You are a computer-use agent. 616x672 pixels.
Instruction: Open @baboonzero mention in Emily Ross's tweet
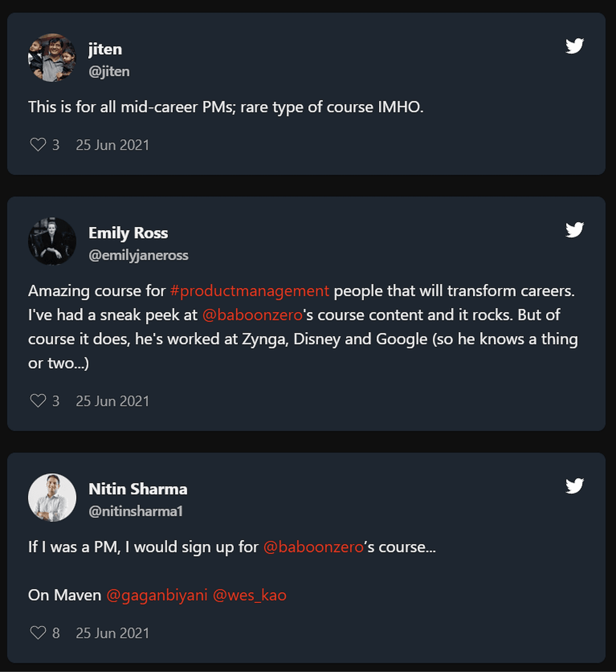[x=252, y=315]
